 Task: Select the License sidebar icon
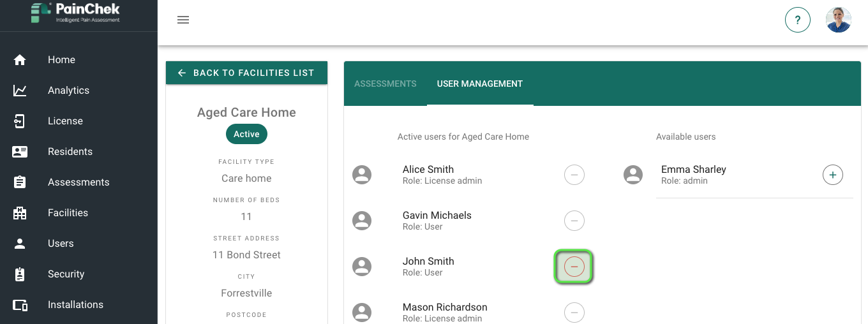[x=20, y=121]
